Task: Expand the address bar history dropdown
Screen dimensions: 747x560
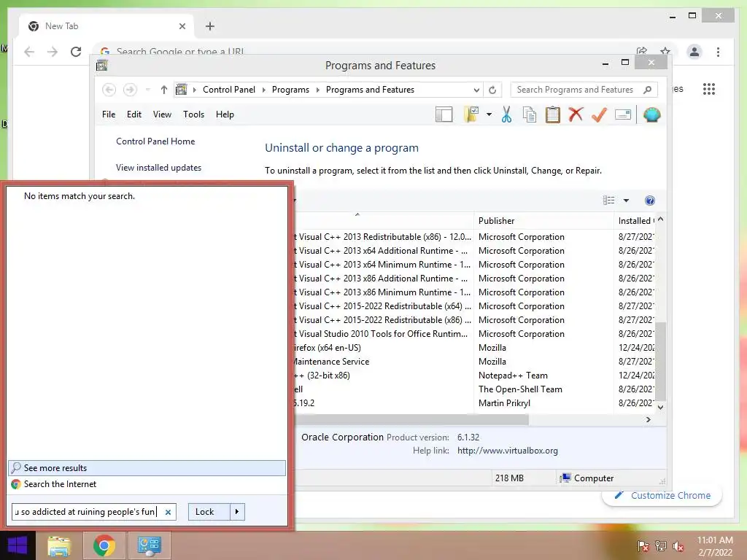Action: click(476, 90)
